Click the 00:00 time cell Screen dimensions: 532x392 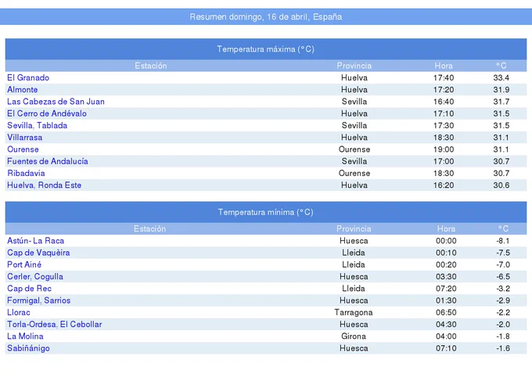click(446, 241)
